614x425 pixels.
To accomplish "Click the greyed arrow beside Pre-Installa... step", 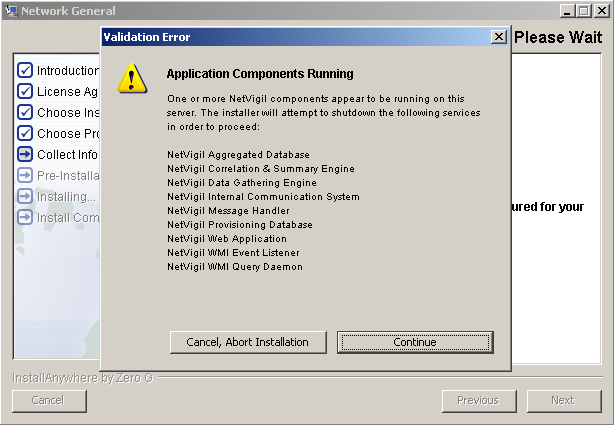I will (25, 176).
